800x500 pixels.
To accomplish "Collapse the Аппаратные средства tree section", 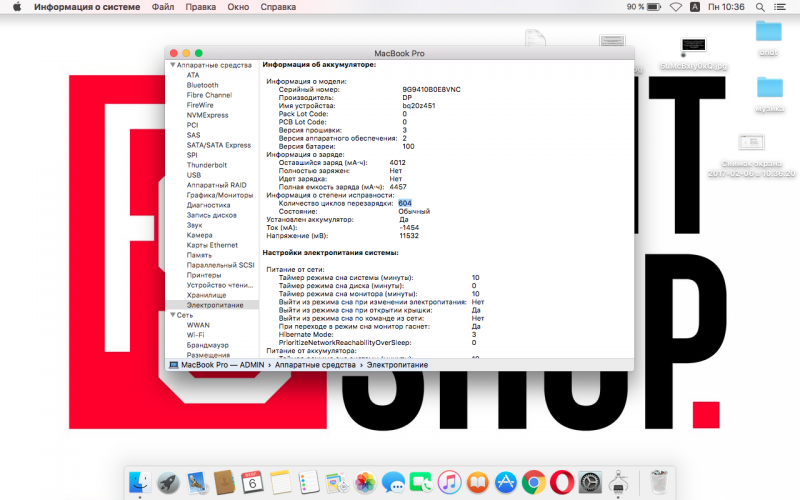I will pos(172,65).
